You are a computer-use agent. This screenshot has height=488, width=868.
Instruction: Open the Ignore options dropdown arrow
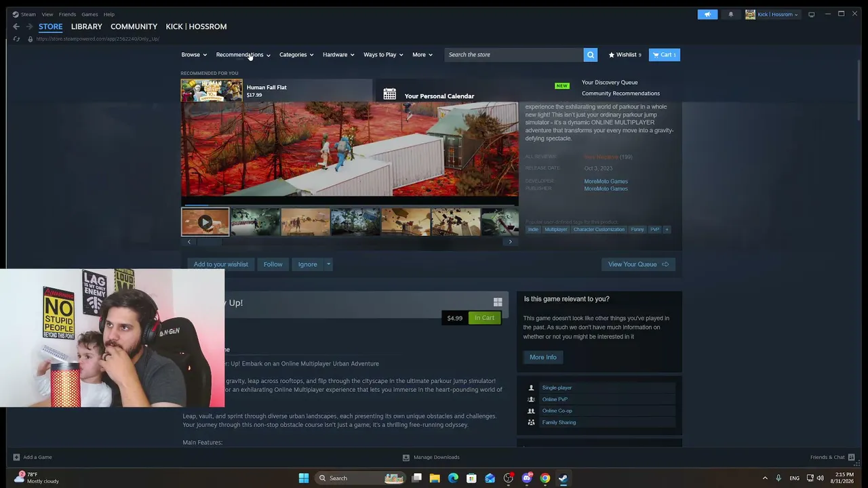click(328, 264)
